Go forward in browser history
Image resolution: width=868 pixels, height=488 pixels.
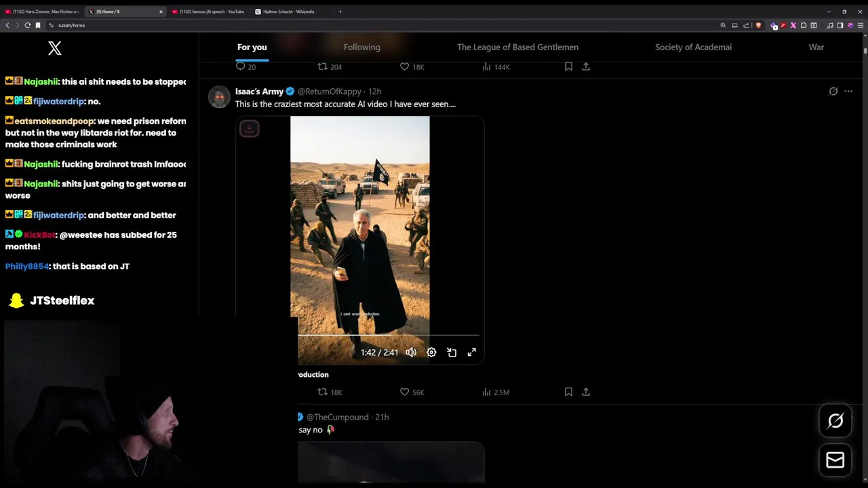(x=17, y=25)
